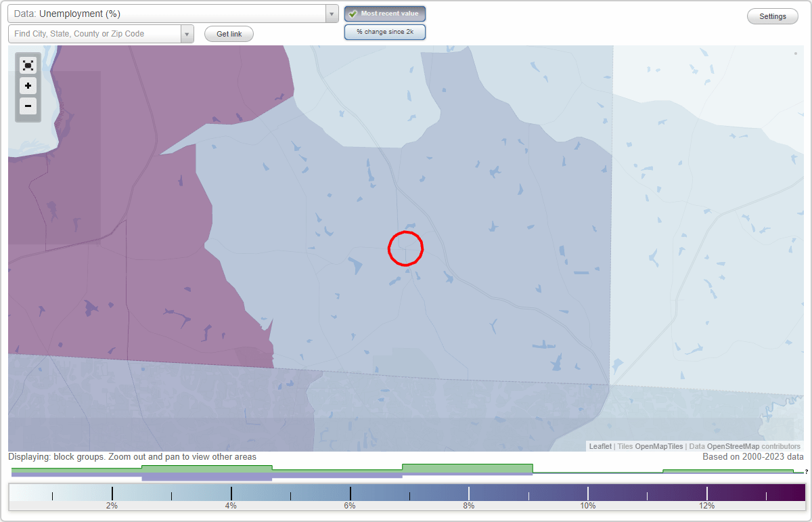Viewport: 812px width, 522px height.
Task: Click the 8% mark on legend scale
Action: [469, 505]
